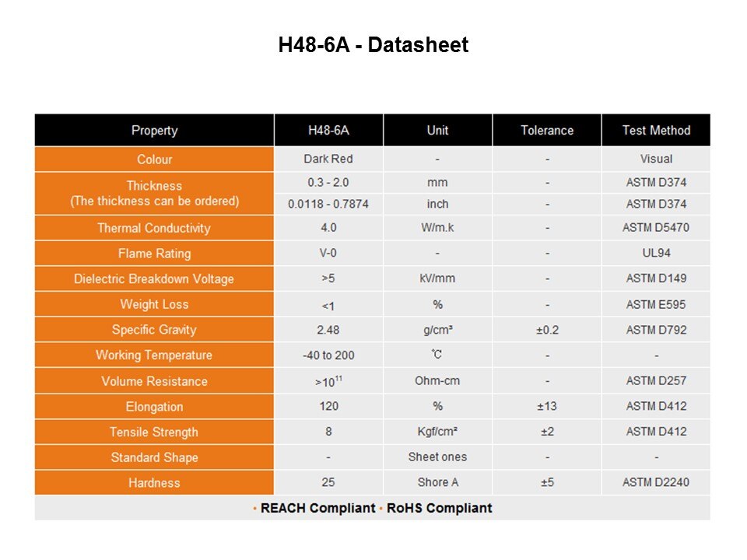
Task: Select the Colour property row label
Action: [154, 159]
